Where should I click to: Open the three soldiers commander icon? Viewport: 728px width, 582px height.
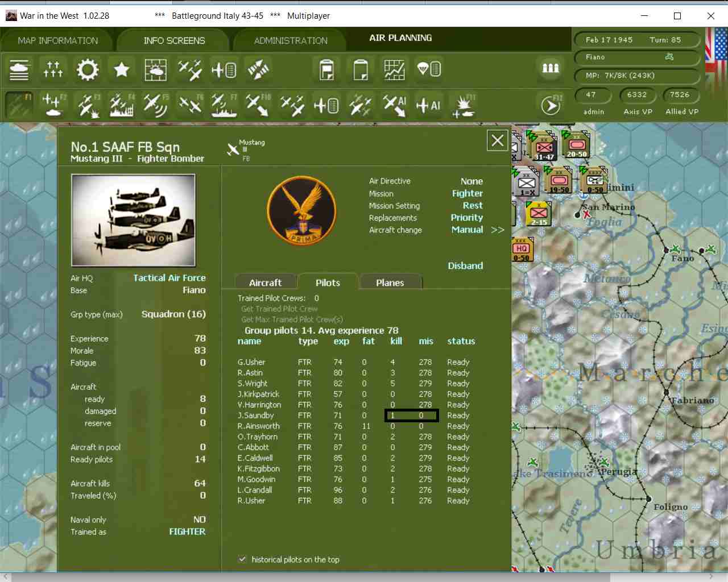click(x=551, y=69)
